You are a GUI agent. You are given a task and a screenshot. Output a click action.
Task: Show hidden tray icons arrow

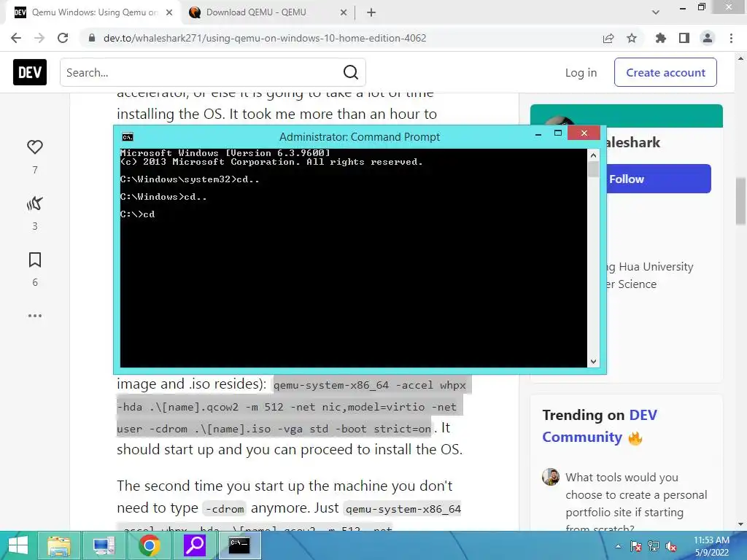(619, 547)
